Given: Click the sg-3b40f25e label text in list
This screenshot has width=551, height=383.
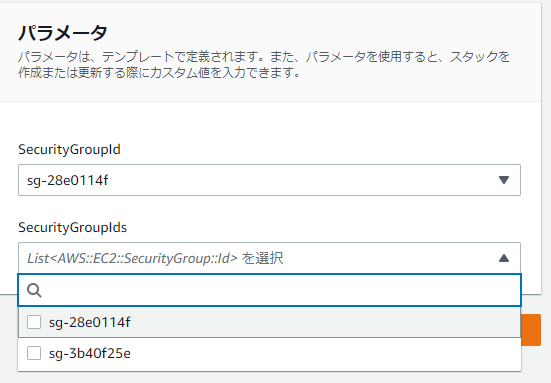Looking at the screenshot, I should [x=90, y=353].
